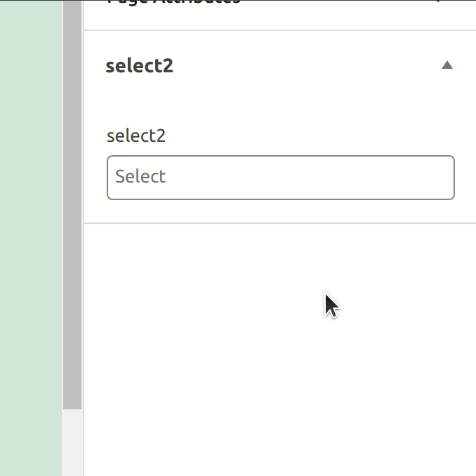Click the divider line under select2 panel

(280, 223)
